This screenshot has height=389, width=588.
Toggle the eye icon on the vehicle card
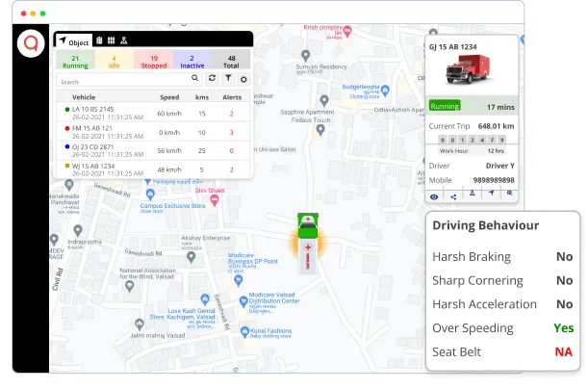click(435, 195)
